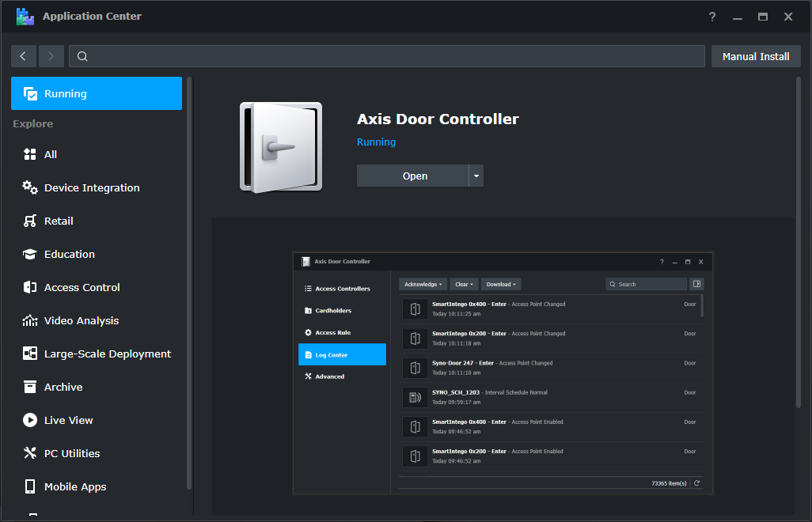812x522 pixels.
Task: Click the Large-Scale Deployment icon
Action: click(30, 354)
